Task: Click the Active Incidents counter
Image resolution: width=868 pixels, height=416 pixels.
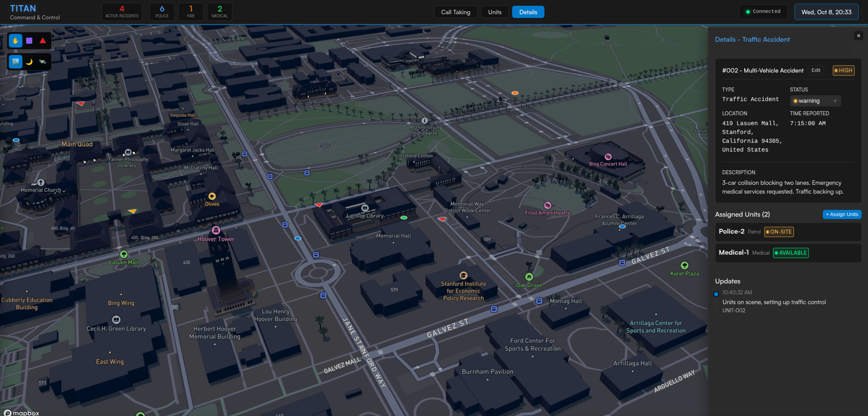Action: 122,12
